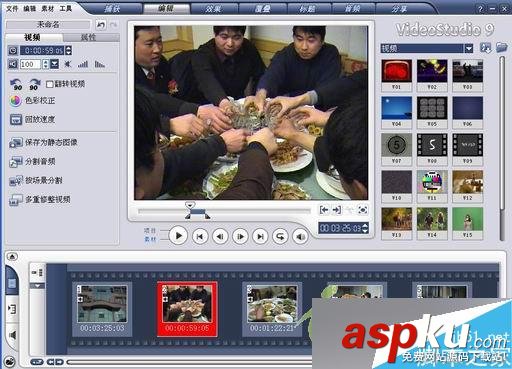Enable the 翻转视频 checkbox

tap(50, 84)
